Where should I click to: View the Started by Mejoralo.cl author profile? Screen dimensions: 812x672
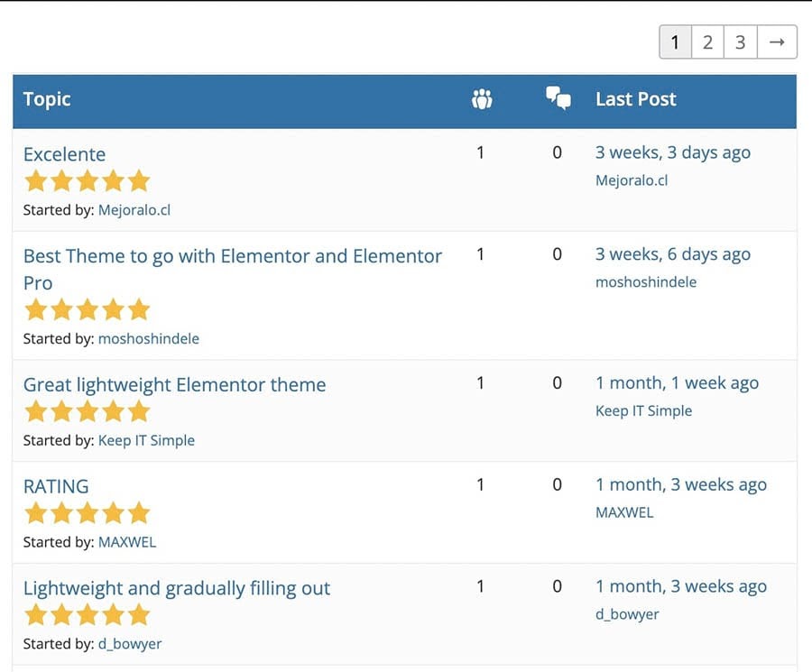[x=134, y=210]
